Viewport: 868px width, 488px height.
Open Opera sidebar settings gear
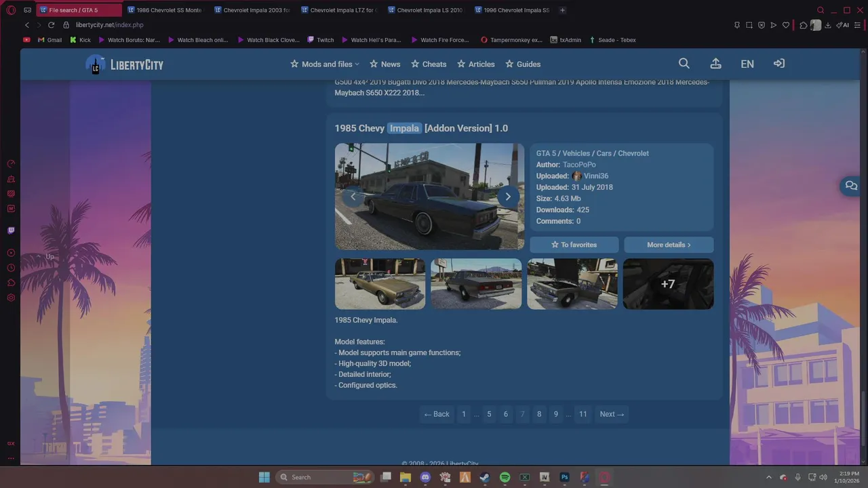point(11,298)
